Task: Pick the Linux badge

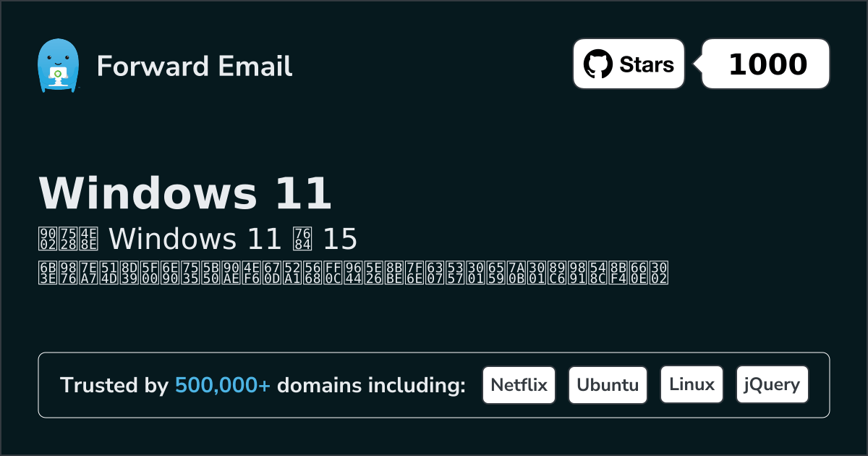Action: pyautogui.click(x=692, y=385)
